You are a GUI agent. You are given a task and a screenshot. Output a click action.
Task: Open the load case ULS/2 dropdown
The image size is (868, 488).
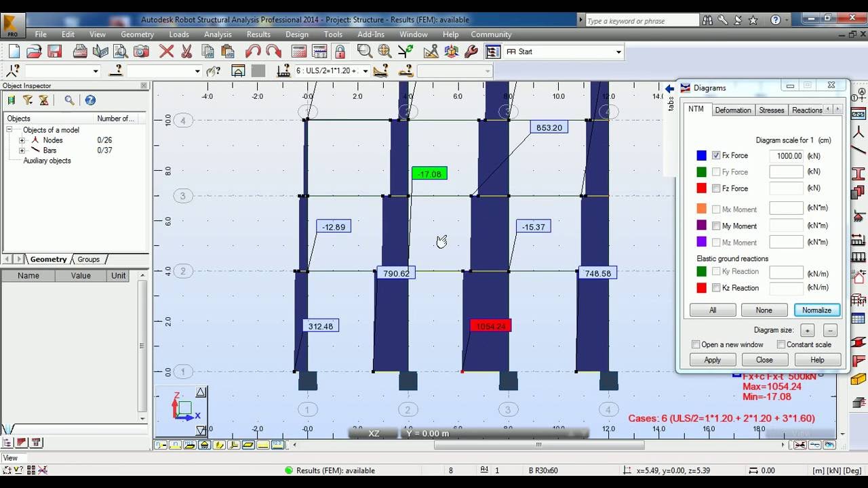(366, 71)
